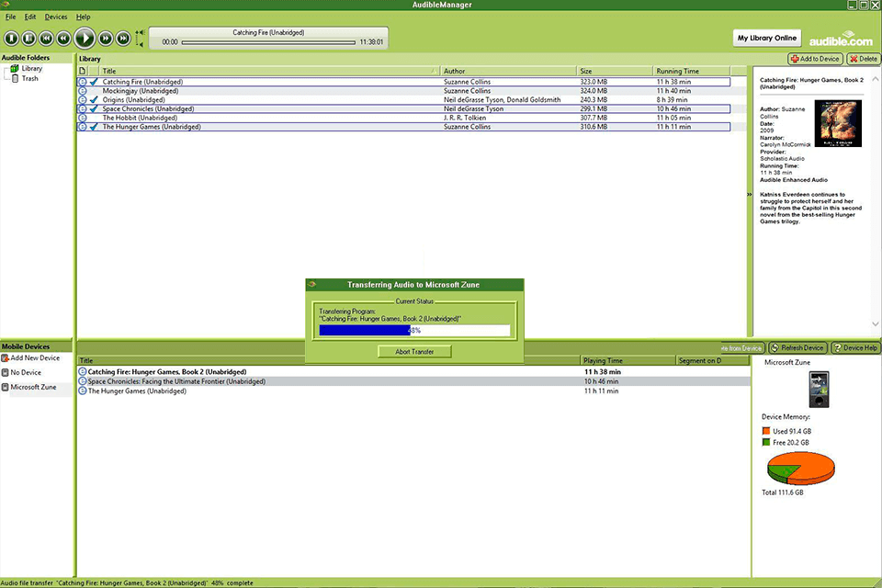The height and width of the screenshot is (588, 882).
Task: Click the Delete button in Library toolbar
Action: point(864,59)
